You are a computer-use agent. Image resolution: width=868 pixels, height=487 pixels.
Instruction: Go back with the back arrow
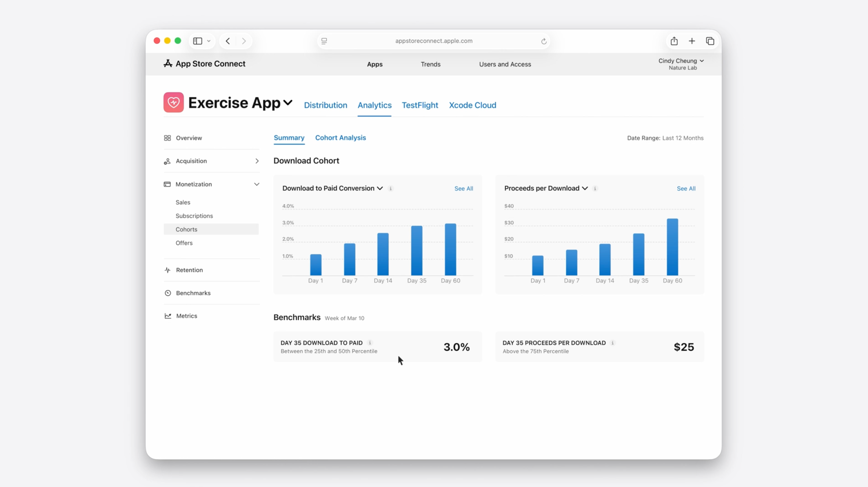tap(228, 41)
